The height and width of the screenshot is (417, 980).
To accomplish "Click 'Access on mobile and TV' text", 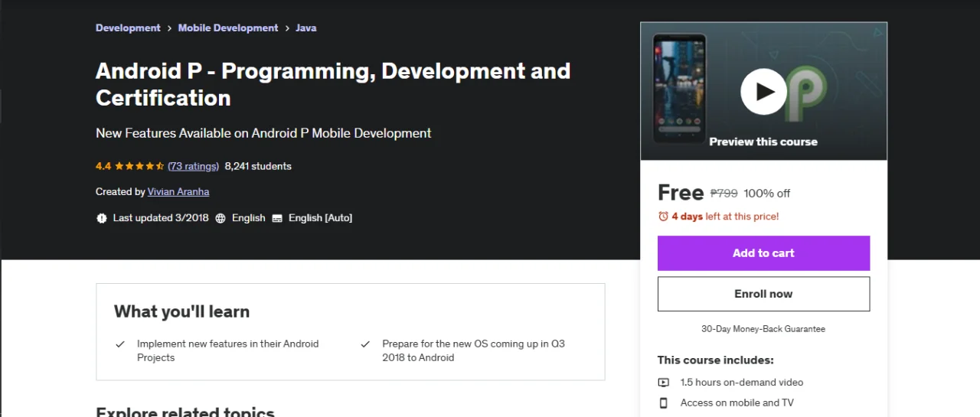I will point(737,403).
